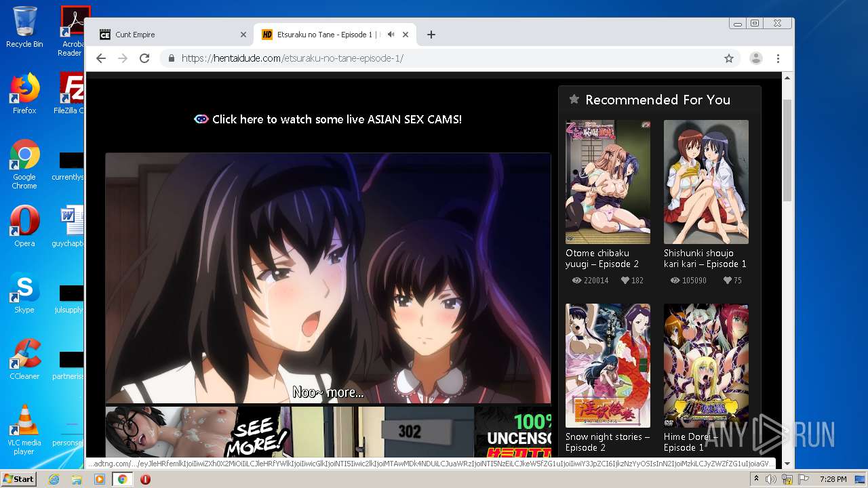Open Windows Explorer from the taskbar
The width and height of the screenshot is (868, 488).
point(77,479)
